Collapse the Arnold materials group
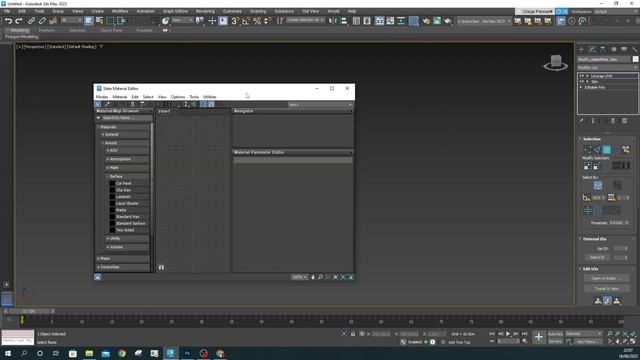Image resolution: width=640 pixels, height=360 pixels. point(125,143)
